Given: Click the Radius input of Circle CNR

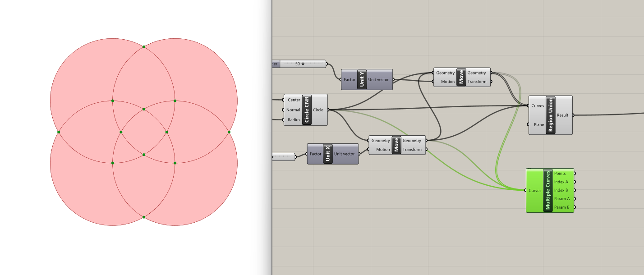Looking at the screenshot, I should [294, 119].
